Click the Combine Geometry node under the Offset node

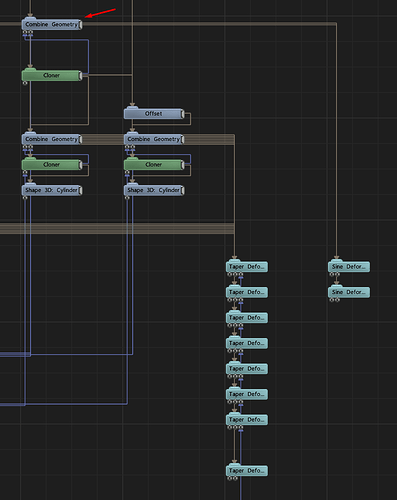pos(154,139)
